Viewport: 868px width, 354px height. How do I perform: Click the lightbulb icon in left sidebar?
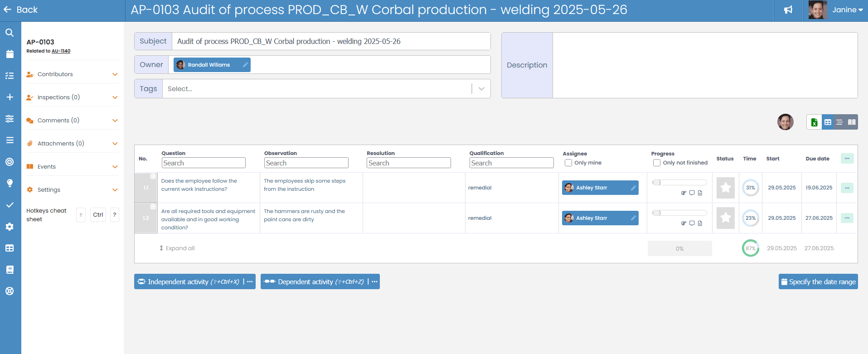(x=10, y=183)
